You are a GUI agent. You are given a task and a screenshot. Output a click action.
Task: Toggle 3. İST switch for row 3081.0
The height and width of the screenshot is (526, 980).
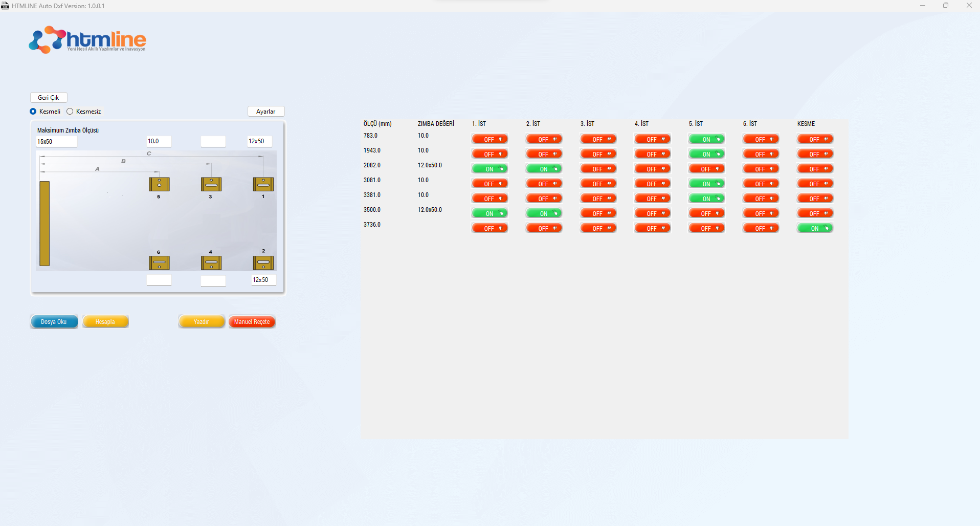click(598, 184)
